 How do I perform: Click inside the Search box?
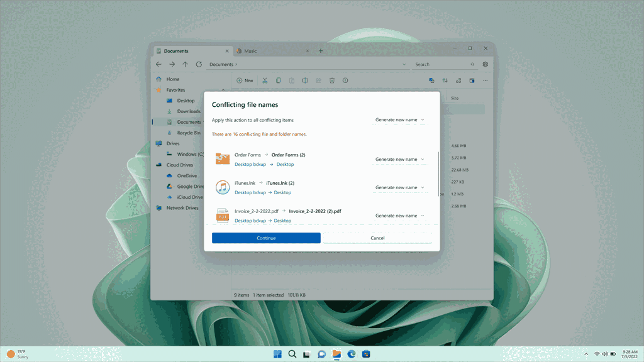(440, 64)
